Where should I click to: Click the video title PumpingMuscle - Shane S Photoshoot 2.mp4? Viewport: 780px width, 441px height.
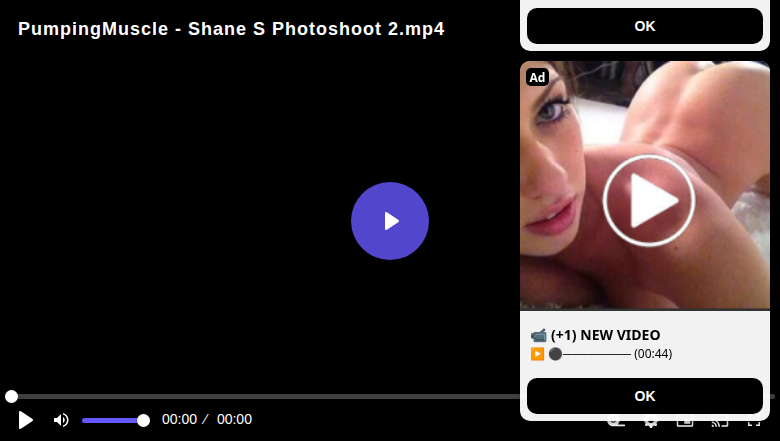tap(231, 29)
